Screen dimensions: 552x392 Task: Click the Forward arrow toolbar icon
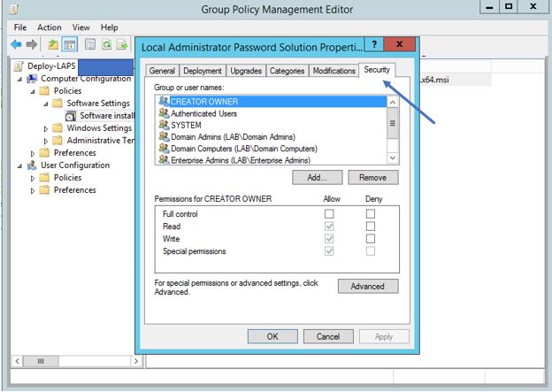coord(32,45)
